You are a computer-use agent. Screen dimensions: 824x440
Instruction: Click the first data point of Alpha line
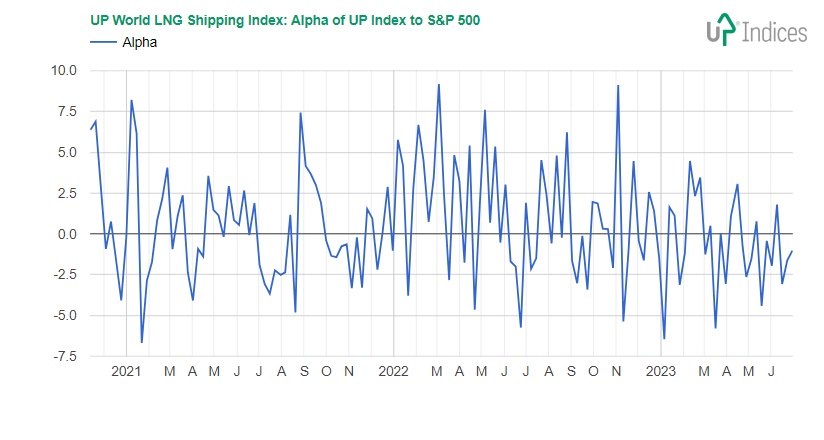(x=91, y=130)
